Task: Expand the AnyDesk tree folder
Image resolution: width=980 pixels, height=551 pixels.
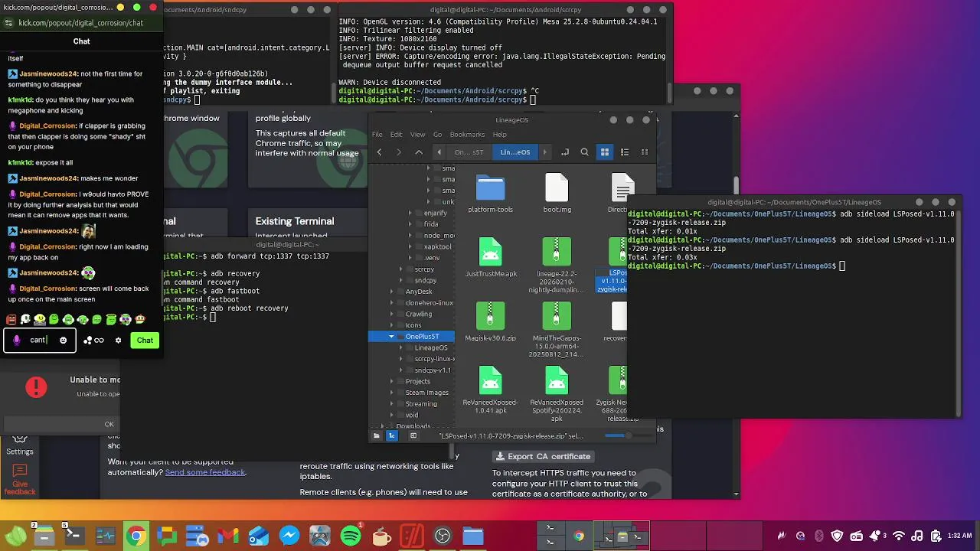Action: pyautogui.click(x=391, y=292)
